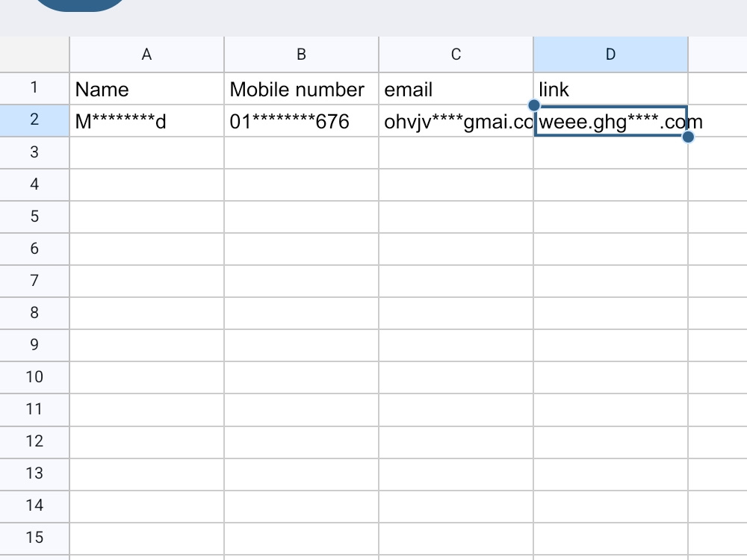Select row 9 header
The image size is (747, 560).
(x=34, y=345)
